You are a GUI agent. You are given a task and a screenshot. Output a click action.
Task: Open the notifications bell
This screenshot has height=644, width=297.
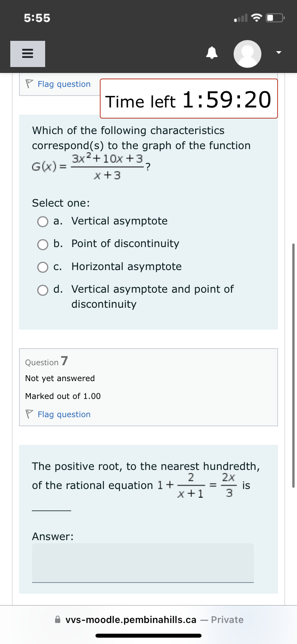coord(212,54)
